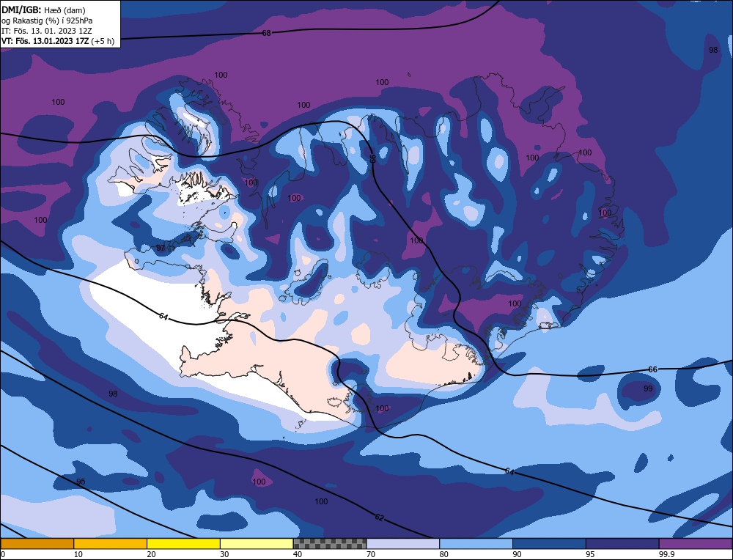The height and width of the screenshot is (560, 733).
Task: Click the '10' legend tick label
Action: 78,554
